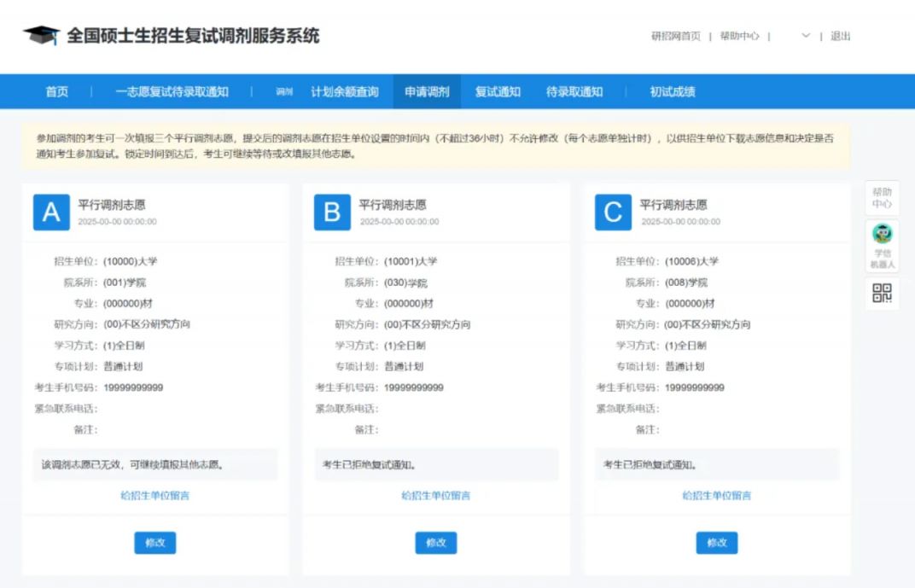Click the 调剂 label in navigation bar
This screenshot has height=588, width=915.
pos(284,91)
